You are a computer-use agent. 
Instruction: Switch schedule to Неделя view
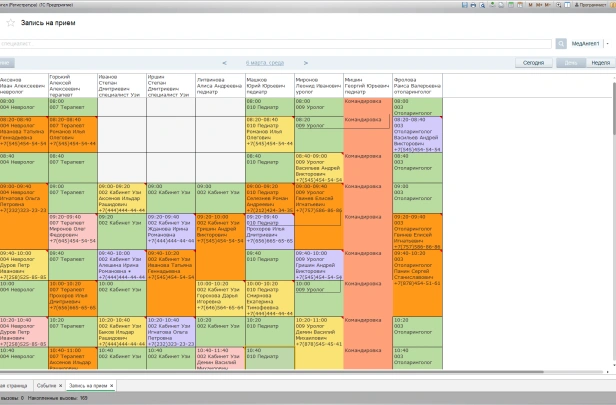pos(600,62)
